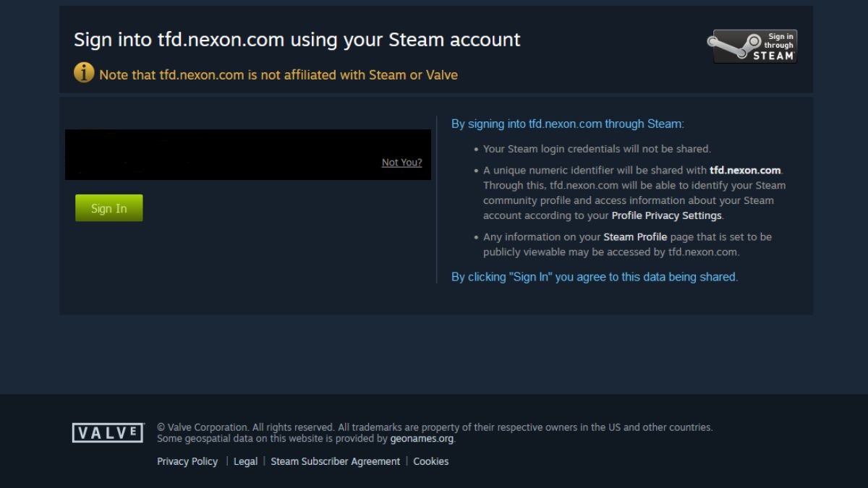
Task: Click the sign-in page heading text
Action: (297, 40)
